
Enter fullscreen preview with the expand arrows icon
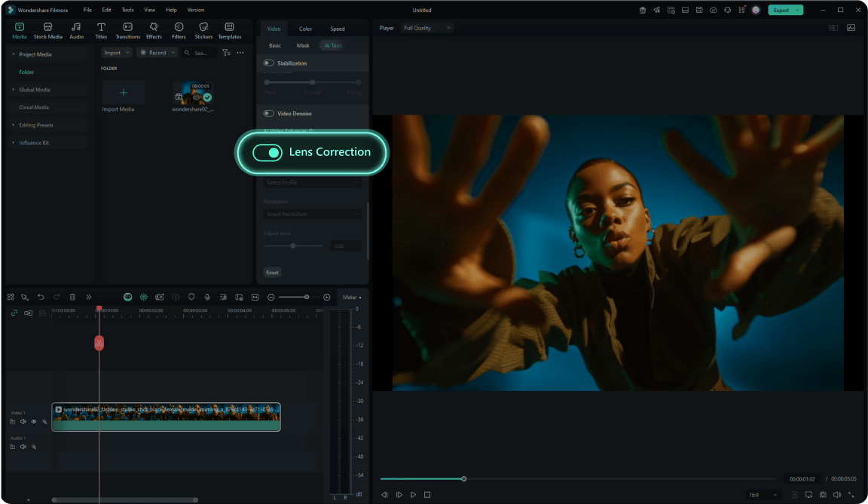[851, 495]
